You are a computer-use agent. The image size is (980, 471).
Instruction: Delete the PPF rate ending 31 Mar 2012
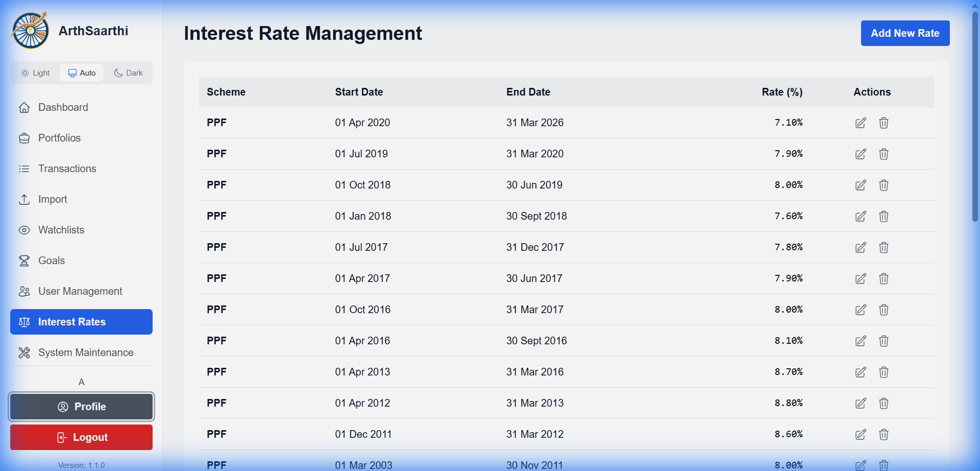tap(884, 434)
